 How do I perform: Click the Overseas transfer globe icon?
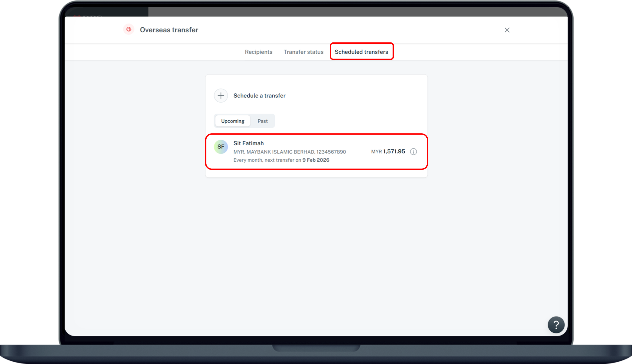coord(129,29)
